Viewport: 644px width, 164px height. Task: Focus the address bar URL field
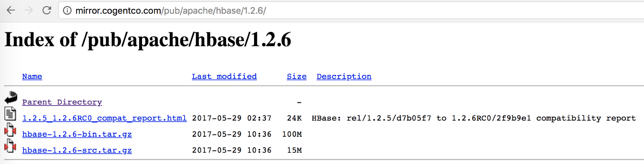point(354,10)
